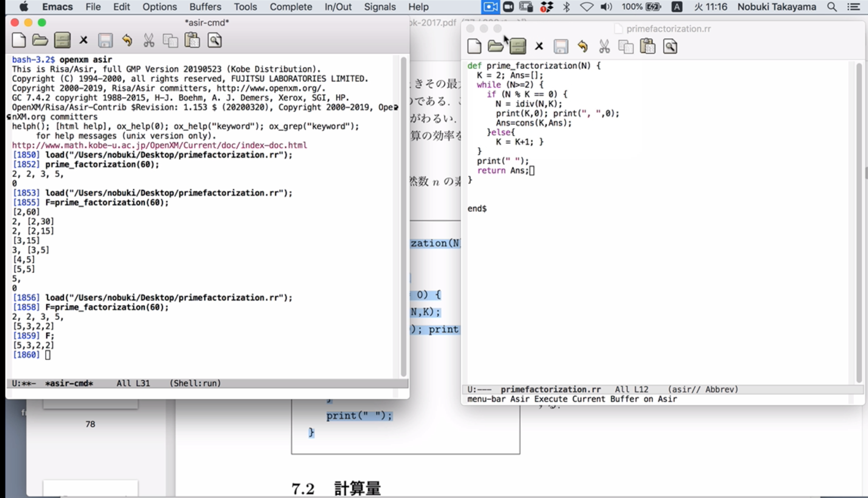Click 7.2 計算量 heading in PDF window
Viewport: 868px width, 498px height.
[x=336, y=489]
